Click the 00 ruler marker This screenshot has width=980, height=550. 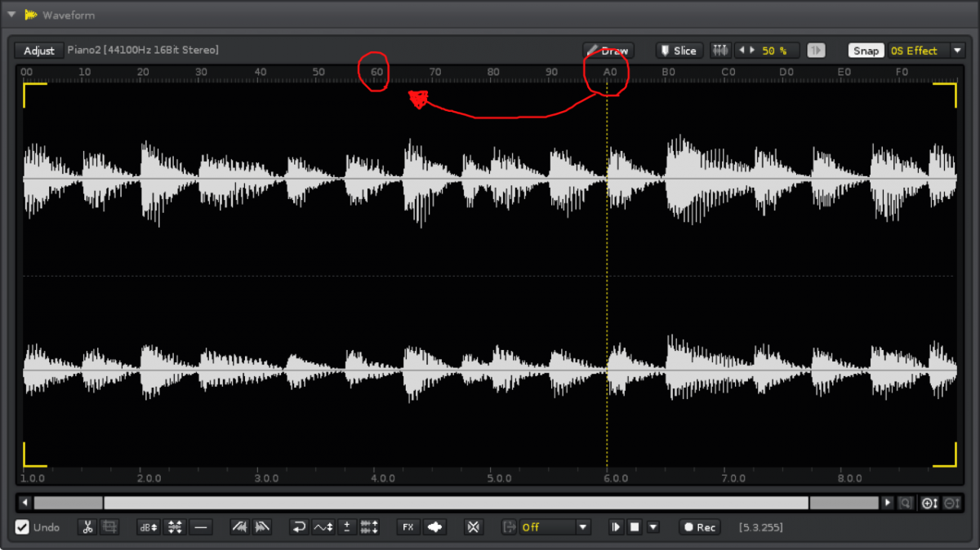coord(27,72)
